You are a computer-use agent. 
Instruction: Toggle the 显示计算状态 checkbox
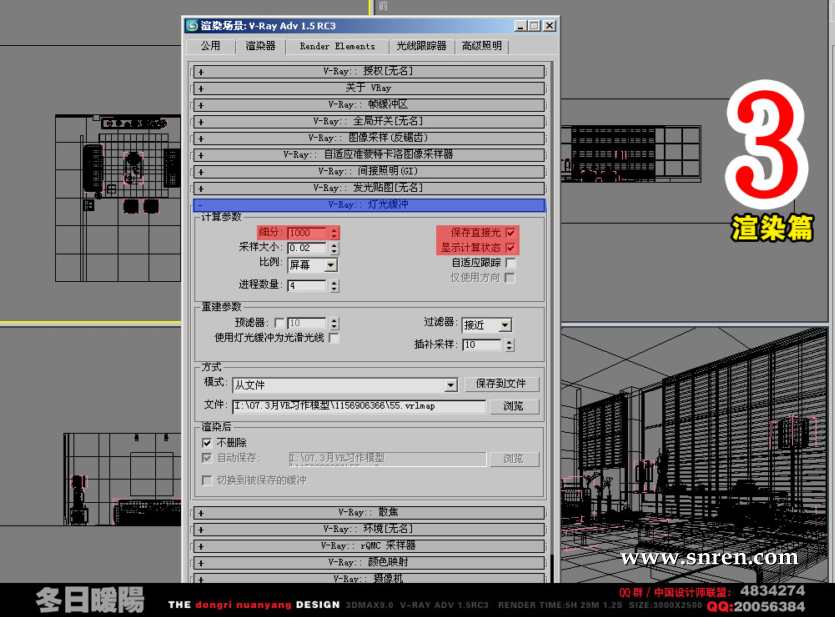[510, 248]
